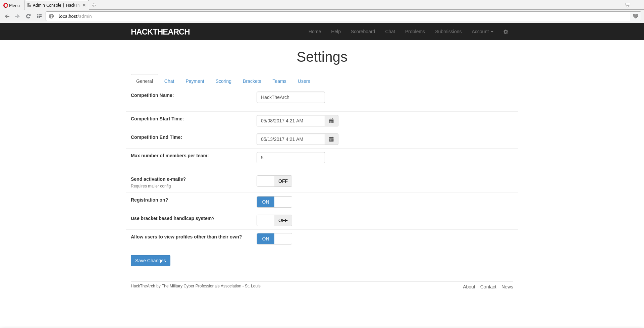Enable bracket based handicap system
This screenshot has height=328, width=644.
(274, 220)
